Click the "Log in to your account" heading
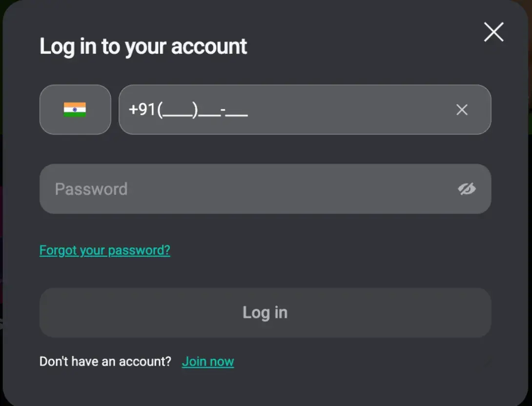 [143, 46]
